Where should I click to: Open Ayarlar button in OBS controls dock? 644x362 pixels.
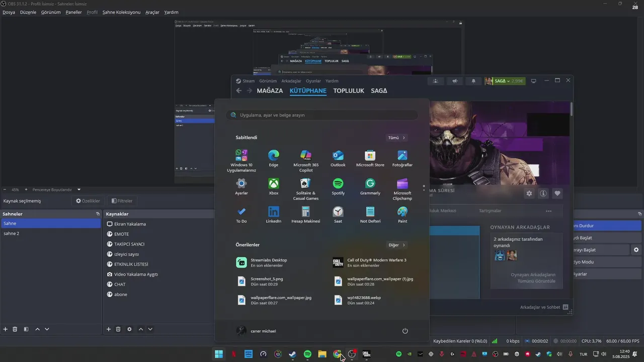[x=607, y=274]
